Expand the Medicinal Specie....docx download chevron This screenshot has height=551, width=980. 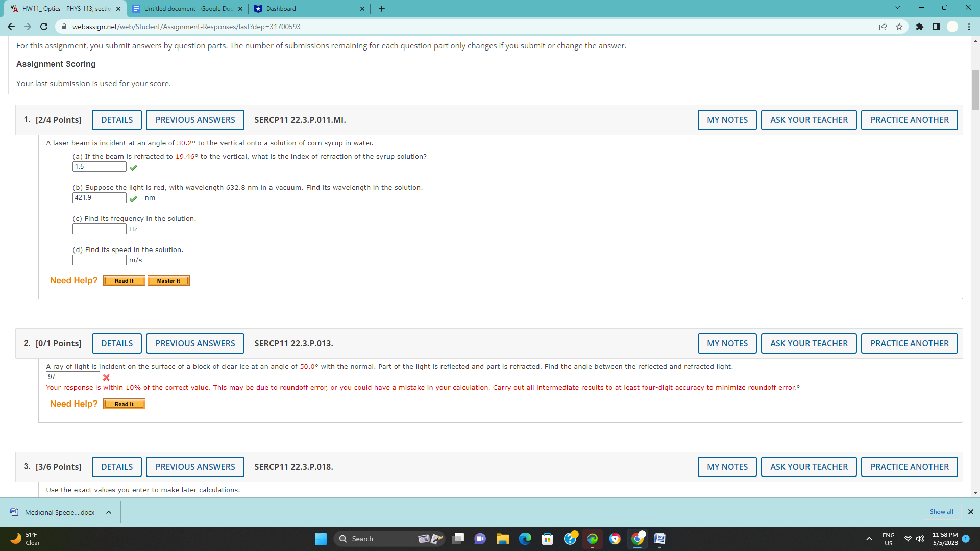pyautogui.click(x=108, y=512)
